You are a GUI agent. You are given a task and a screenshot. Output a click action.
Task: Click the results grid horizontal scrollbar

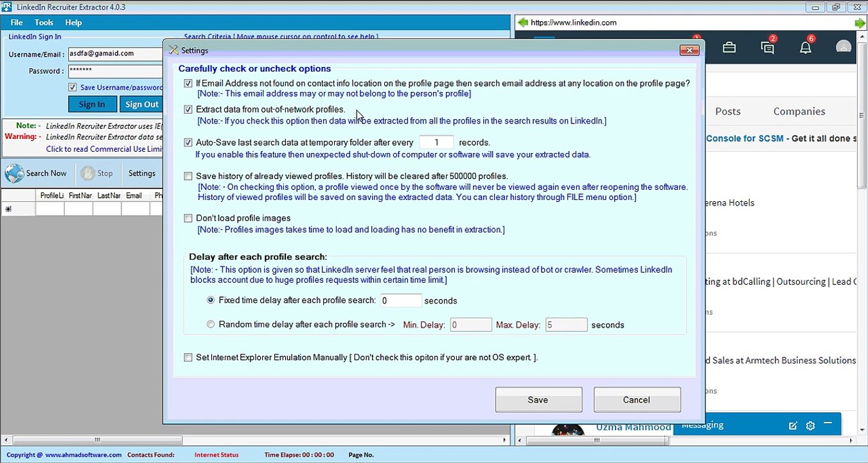click(254, 440)
